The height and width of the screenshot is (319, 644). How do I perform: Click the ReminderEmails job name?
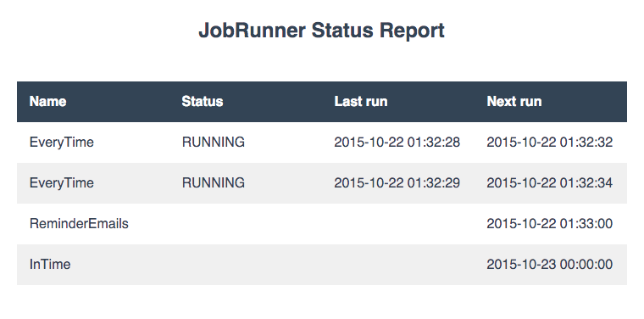[79, 224]
